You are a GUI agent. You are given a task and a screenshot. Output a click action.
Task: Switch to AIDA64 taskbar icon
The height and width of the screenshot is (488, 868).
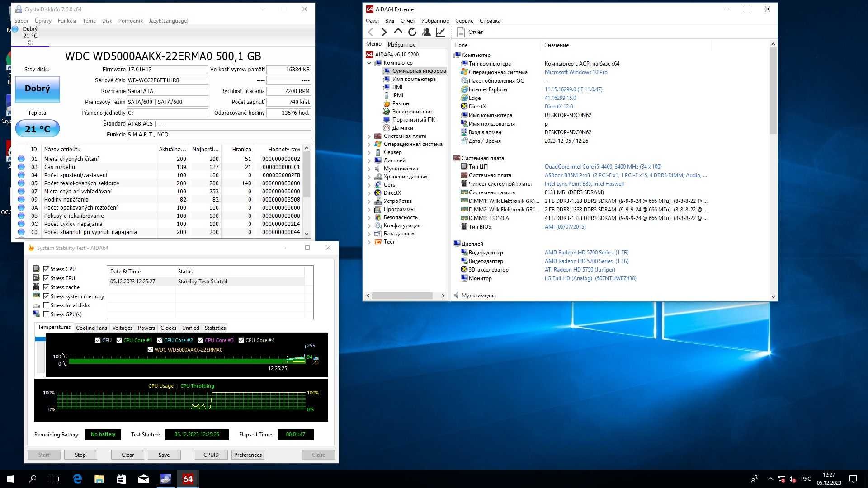click(188, 479)
